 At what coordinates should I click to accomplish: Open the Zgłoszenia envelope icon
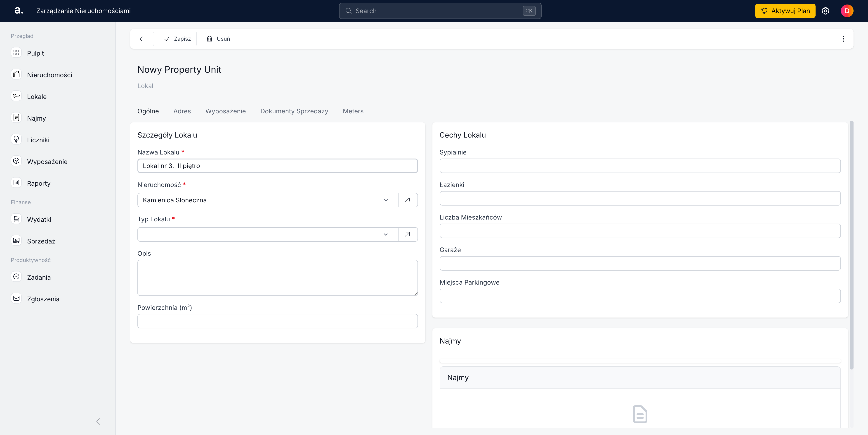(16, 298)
